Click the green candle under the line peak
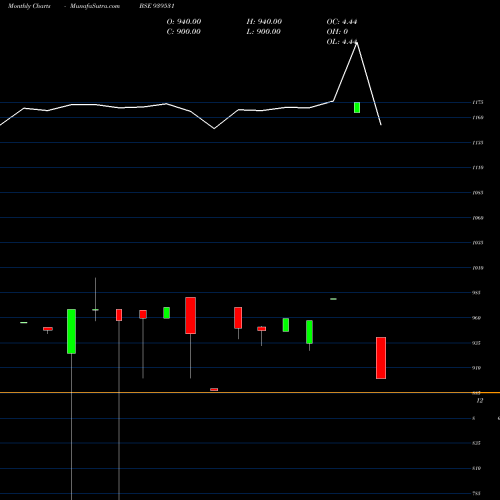The image size is (500, 500). 357,107
